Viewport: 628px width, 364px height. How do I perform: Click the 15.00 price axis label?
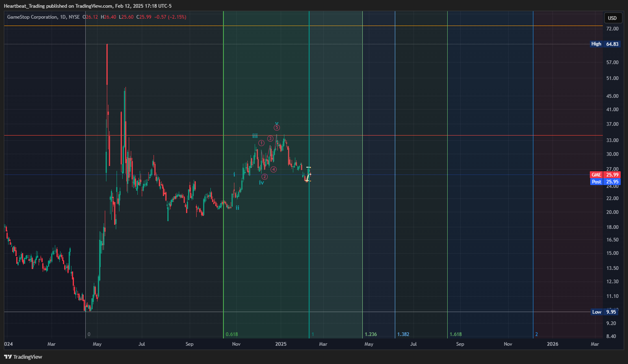tap(612, 253)
